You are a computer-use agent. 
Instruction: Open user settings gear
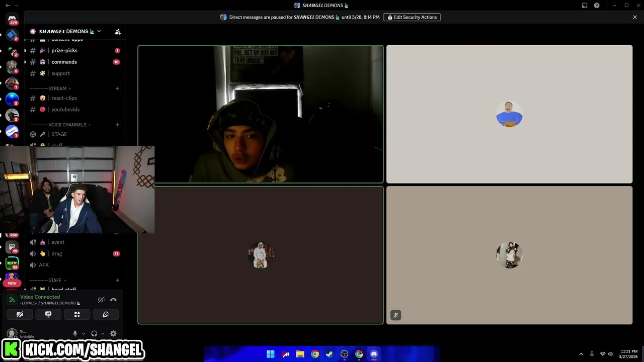coord(113,333)
